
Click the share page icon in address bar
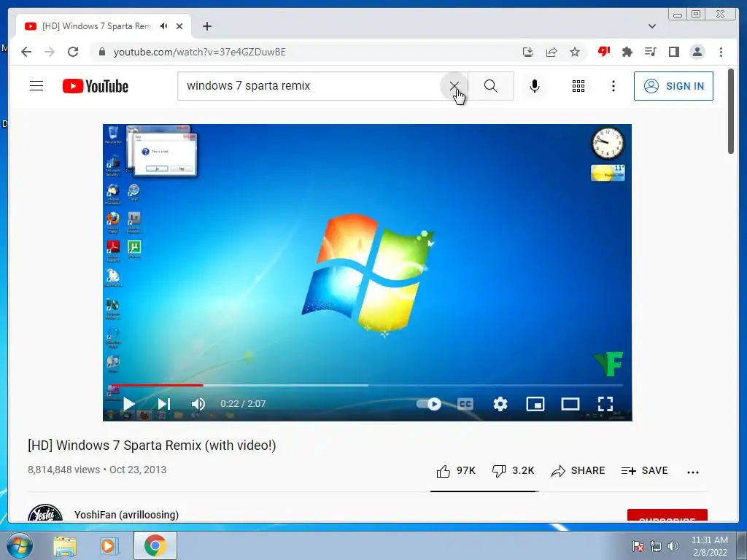pyautogui.click(x=551, y=52)
